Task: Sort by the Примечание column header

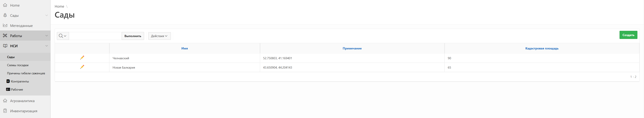Action: pyautogui.click(x=352, y=48)
